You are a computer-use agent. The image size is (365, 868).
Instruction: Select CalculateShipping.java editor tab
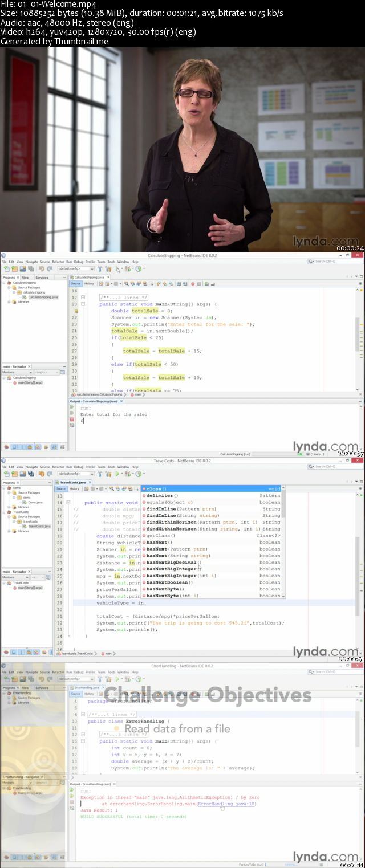tap(89, 277)
